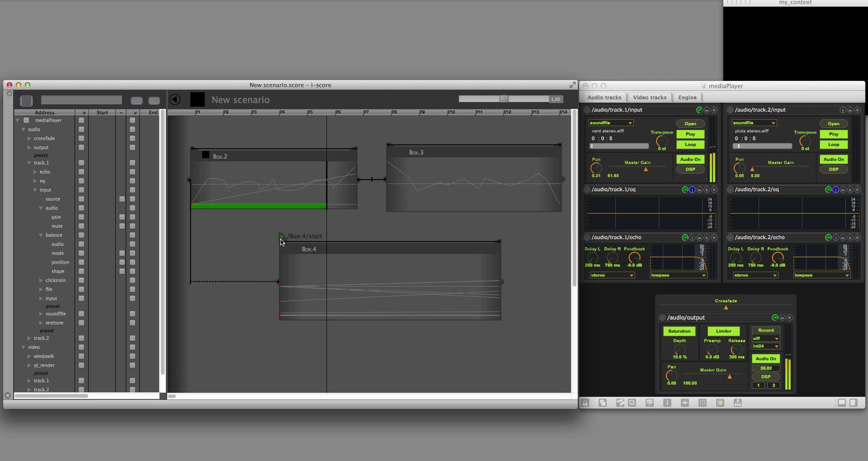The image size is (868, 461).
Task: Toggle the checkbox next to mediaPlayer address
Action: click(26, 120)
